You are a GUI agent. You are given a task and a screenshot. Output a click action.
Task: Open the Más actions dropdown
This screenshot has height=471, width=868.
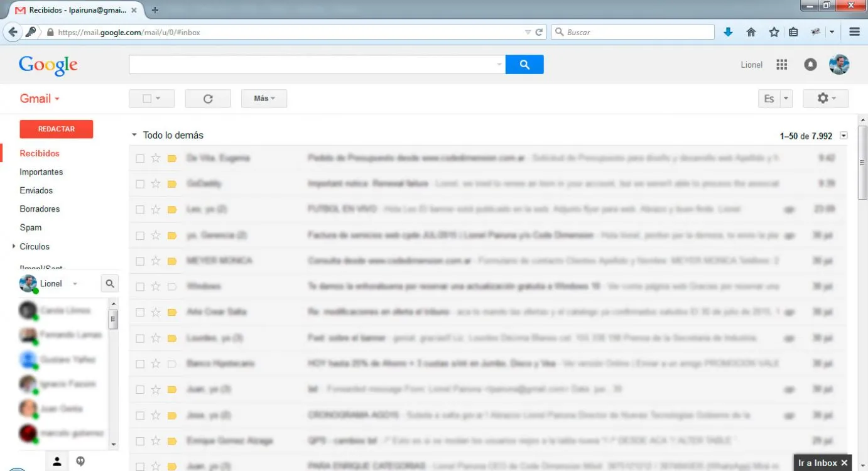[264, 99]
